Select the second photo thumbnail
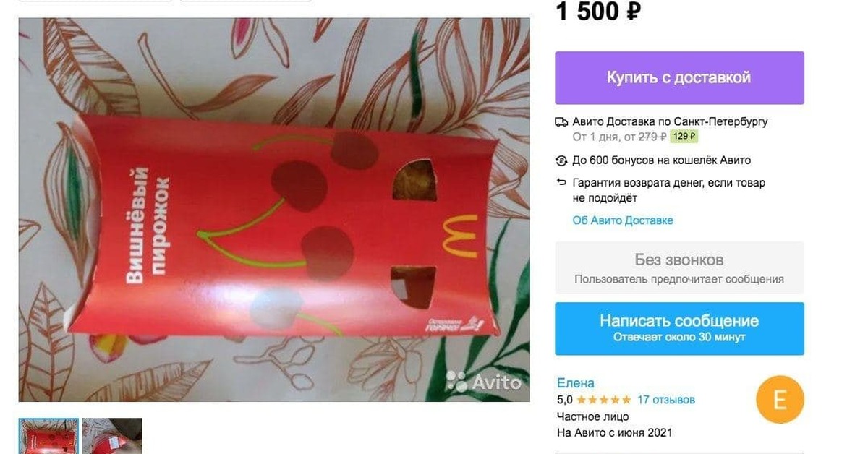 [x=112, y=436]
